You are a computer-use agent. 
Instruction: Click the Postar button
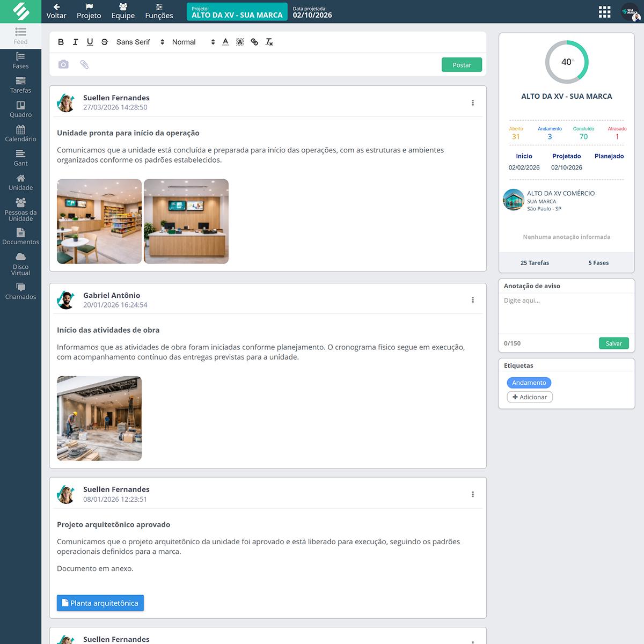[x=462, y=64]
